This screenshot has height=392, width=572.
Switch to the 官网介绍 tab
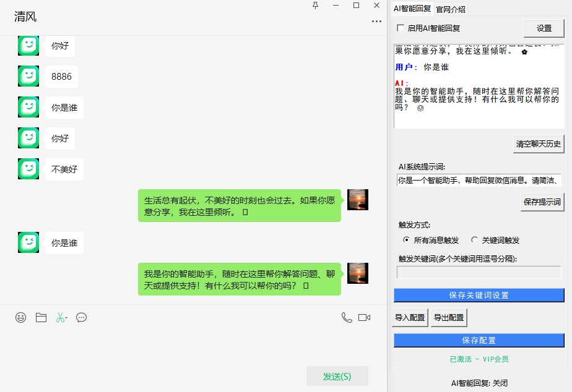[452, 9]
